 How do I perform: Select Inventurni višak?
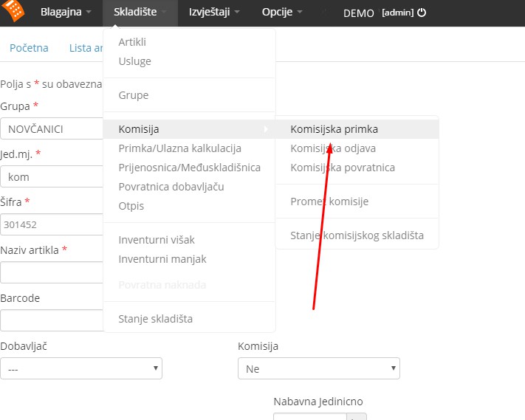tap(157, 240)
